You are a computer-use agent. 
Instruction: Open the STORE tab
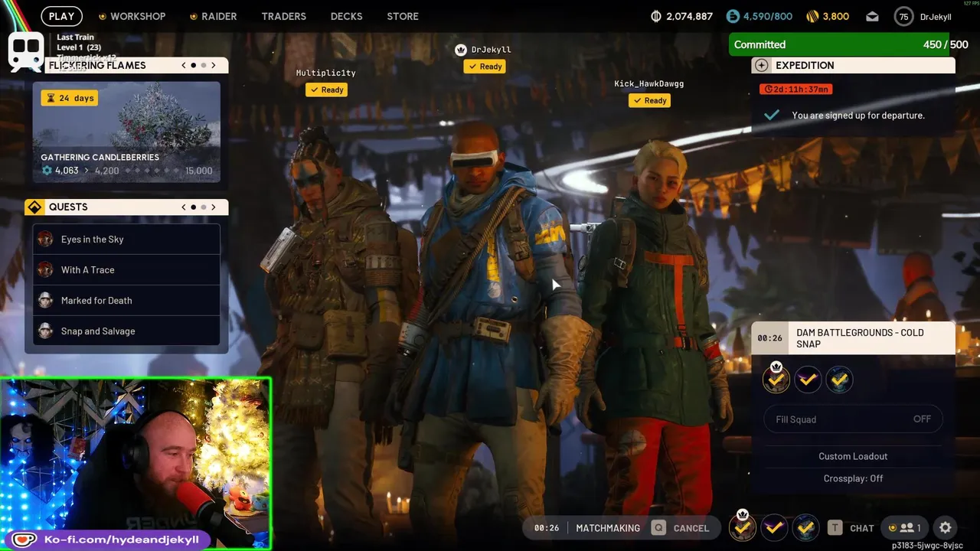click(403, 16)
